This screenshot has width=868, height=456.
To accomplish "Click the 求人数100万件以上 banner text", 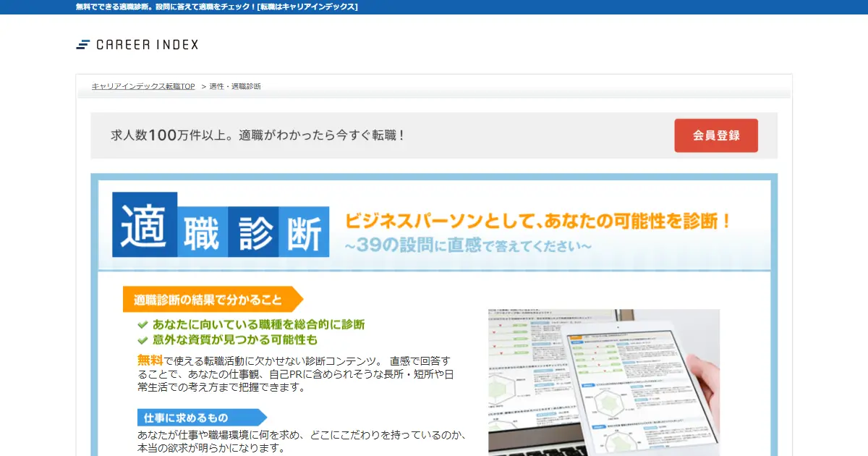I will (x=258, y=135).
